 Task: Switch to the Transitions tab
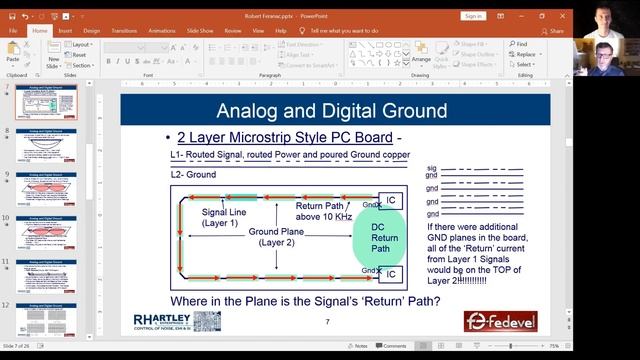tap(124, 31)
